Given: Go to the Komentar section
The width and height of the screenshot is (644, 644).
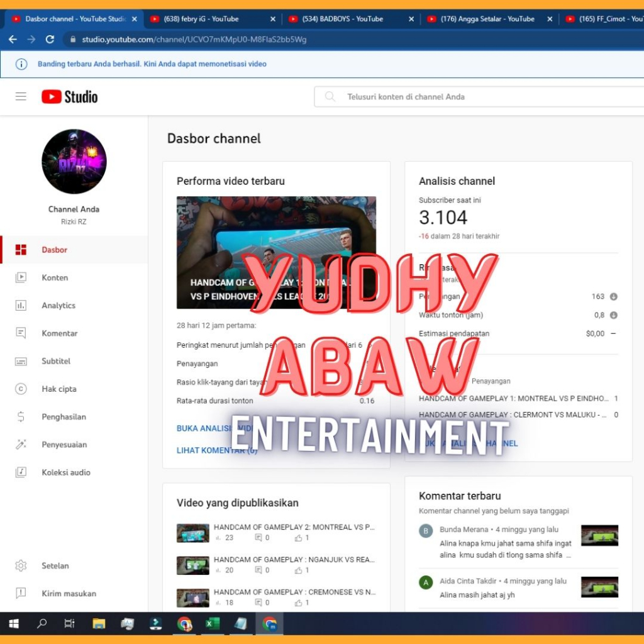Looking at the screenshot, I should coord(59,333).
